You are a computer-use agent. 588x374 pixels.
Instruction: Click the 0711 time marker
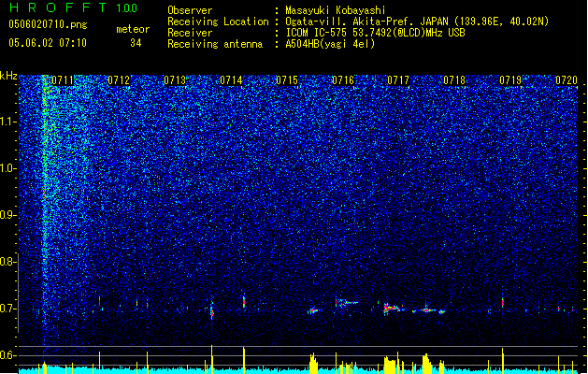[63, 80]
